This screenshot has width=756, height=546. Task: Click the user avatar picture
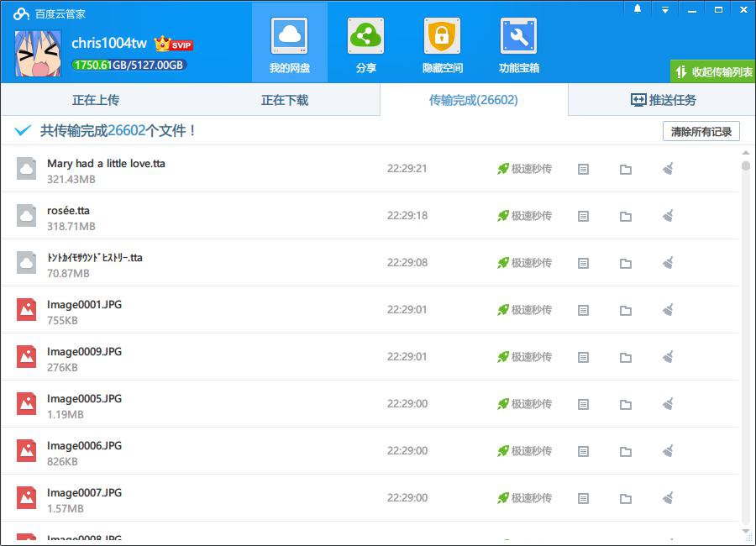point(38,52)
